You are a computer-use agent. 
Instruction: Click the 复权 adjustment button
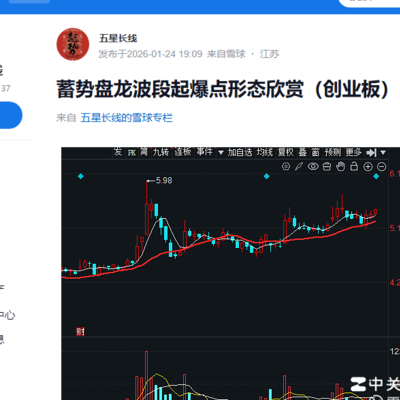click(286, 152)
